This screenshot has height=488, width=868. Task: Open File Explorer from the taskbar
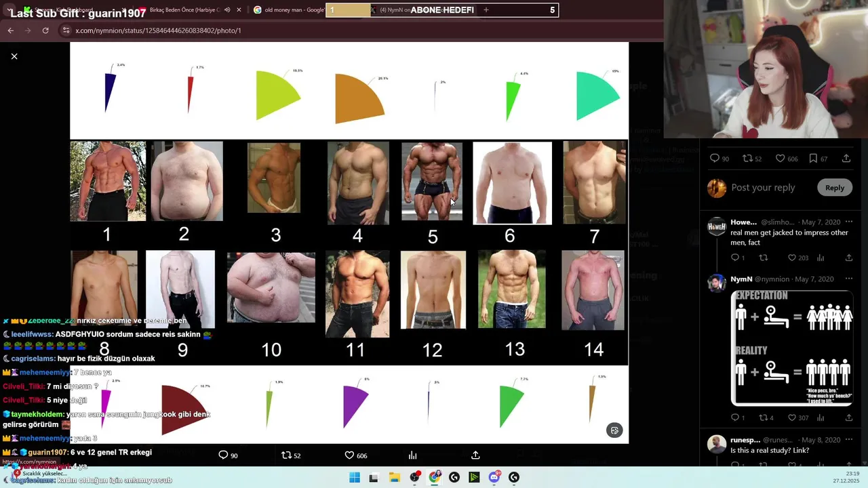point(394,478)
